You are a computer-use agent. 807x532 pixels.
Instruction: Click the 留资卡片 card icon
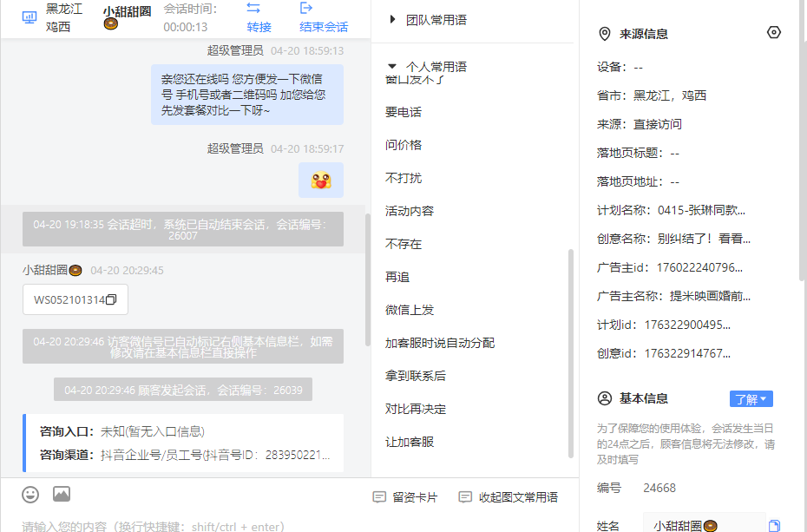click(x=379, y=497)
